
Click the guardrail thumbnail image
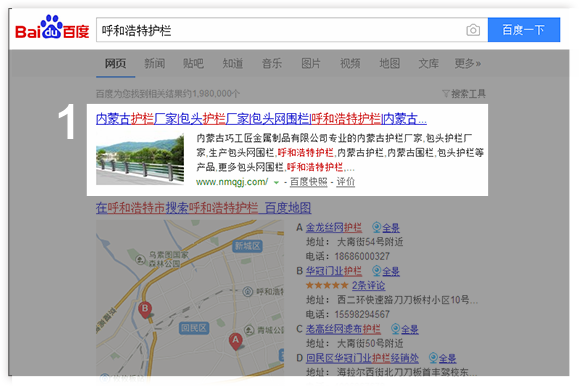click(x=140, y=159)
